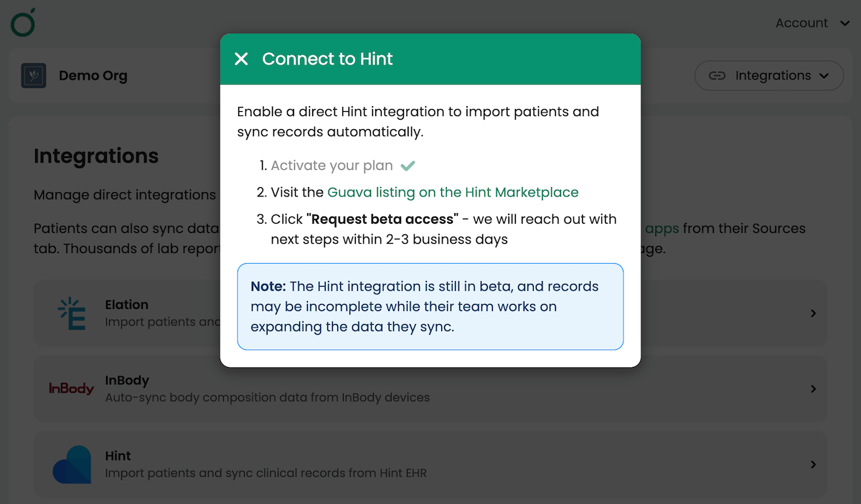Open the InBody integration row chevron
Viewport: 861px width, 504px height.
(813, 389)
